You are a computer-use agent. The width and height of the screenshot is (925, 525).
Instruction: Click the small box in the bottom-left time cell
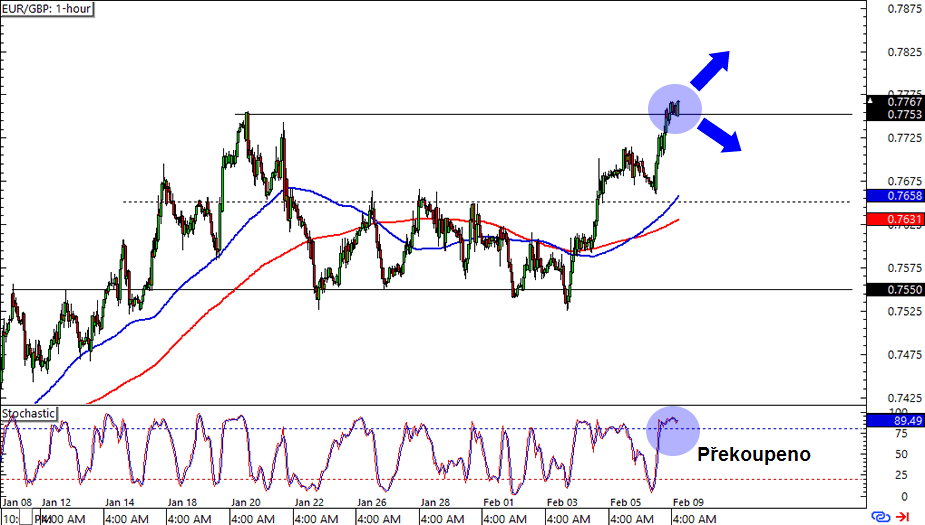click(25, 519)
